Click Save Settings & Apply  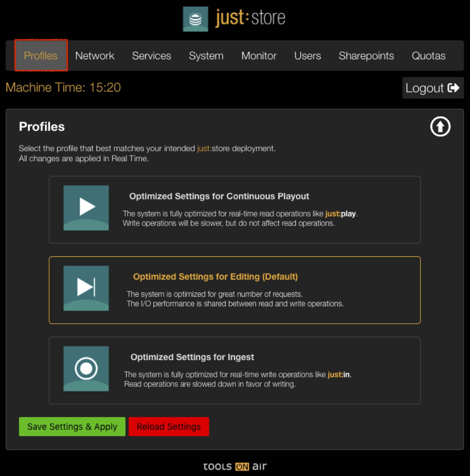72,426
